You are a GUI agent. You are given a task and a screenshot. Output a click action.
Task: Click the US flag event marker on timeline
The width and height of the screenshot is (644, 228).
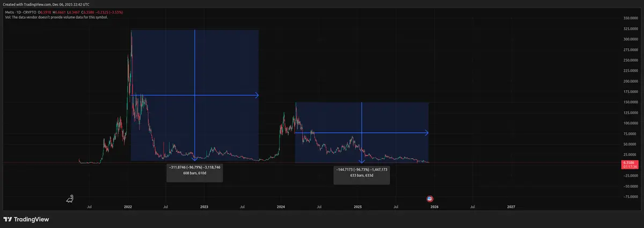[430, 199]
